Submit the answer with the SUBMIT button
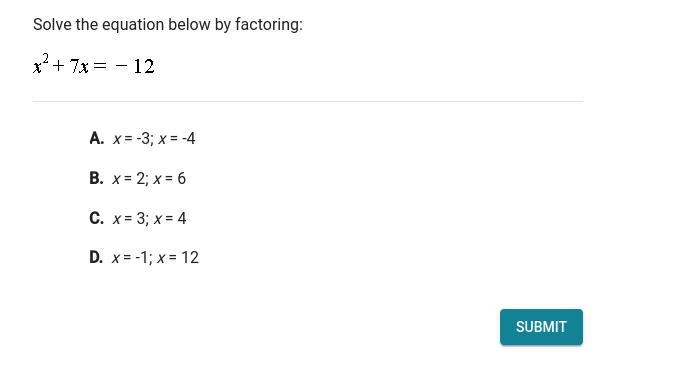This screenshot has width=695, height=371. pyautogui.click(x=541, y=327)
